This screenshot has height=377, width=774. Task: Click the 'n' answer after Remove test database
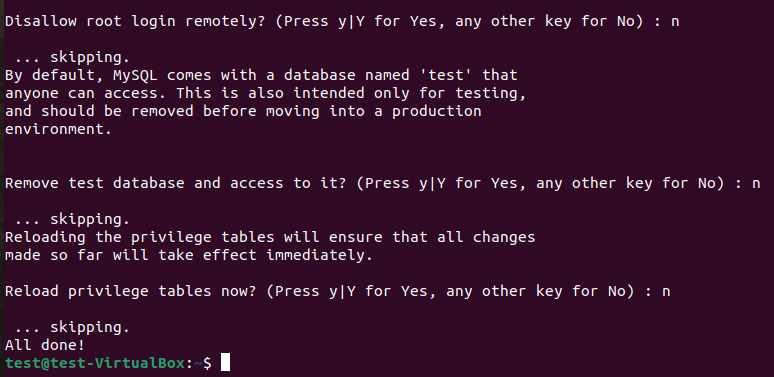coord(755,184)
